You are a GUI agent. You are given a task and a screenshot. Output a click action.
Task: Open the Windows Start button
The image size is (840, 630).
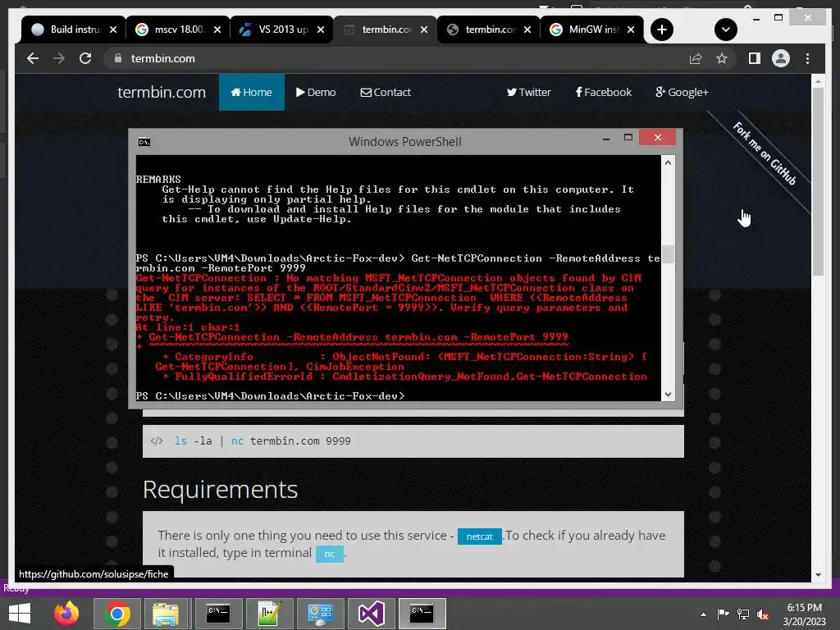point(20,614)
